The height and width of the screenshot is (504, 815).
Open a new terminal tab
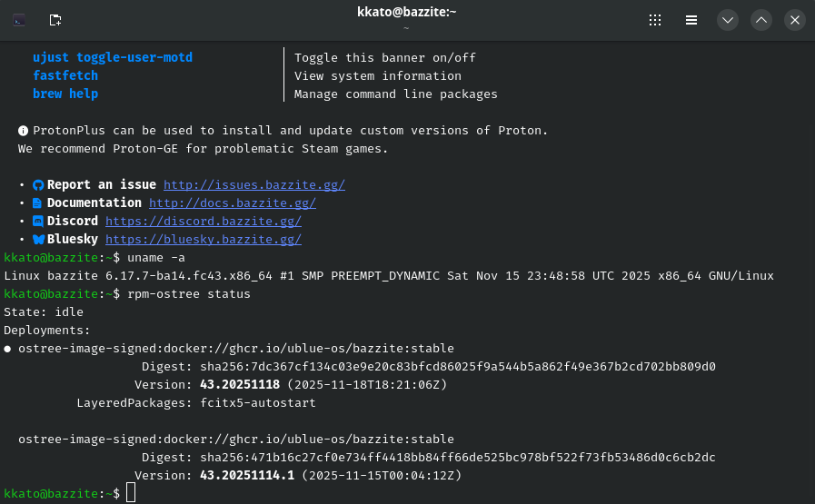click(55, 19)
